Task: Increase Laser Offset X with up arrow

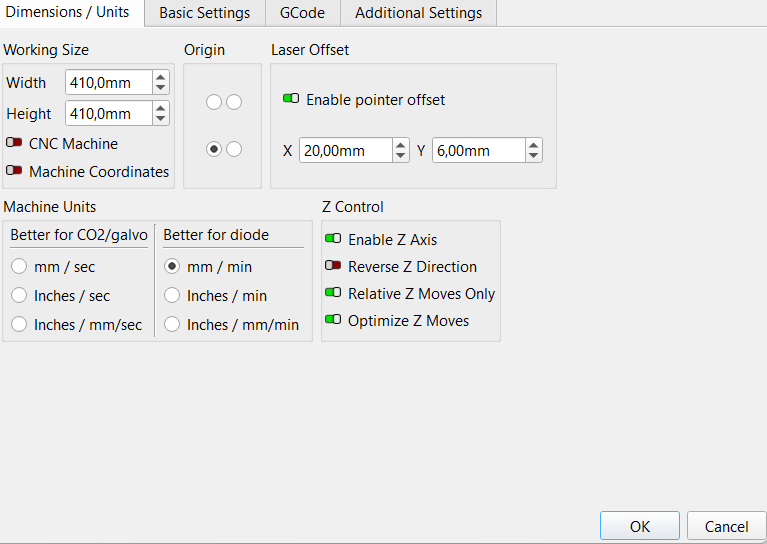Action: [x=401, y=145]
